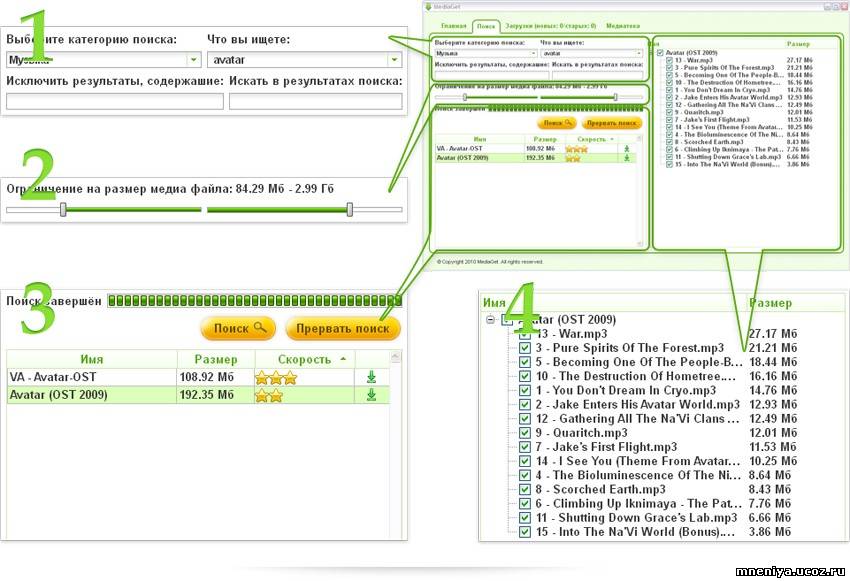Click the MediaGet logo icon in window title bar
The width and height of the screenshot is (850, 581).
tap(428, 7)
